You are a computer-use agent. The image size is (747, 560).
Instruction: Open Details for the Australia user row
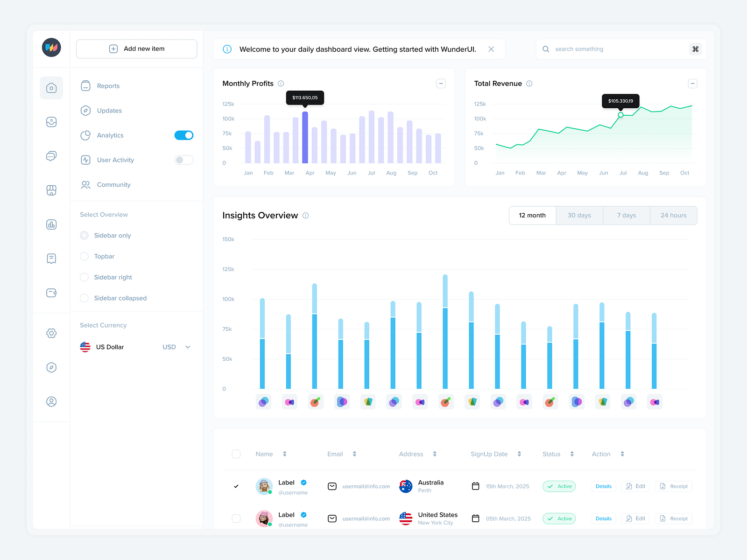pos(603,486)
